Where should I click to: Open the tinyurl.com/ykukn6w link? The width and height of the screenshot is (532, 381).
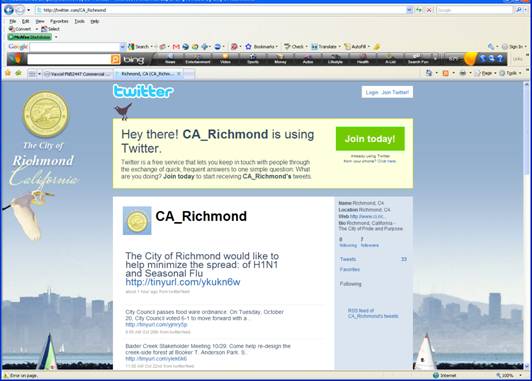coord(183,282)
